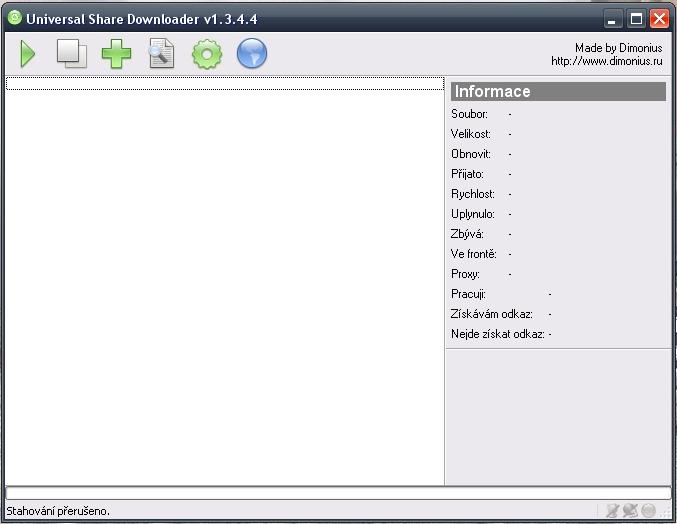677x524 pixels.
Task: Click the Informace panel header
Action: click(x=558, y=92)
